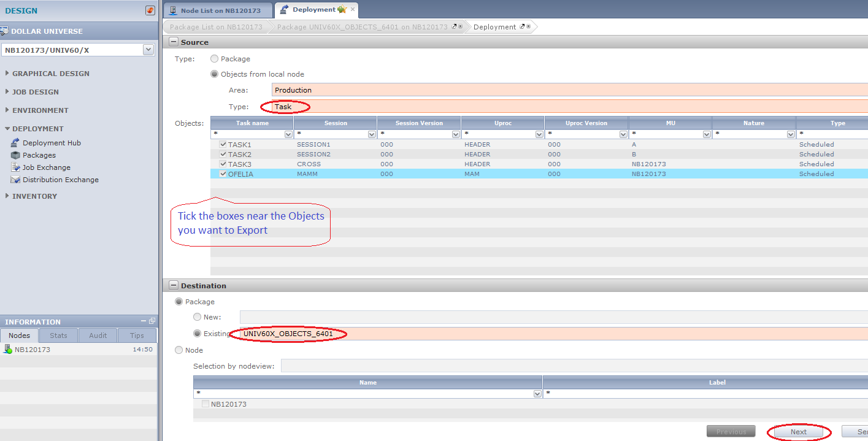The height and width of the screenshot is (441, 868).
Task: Sort by the Nature column header
Action: click(754, 123)
